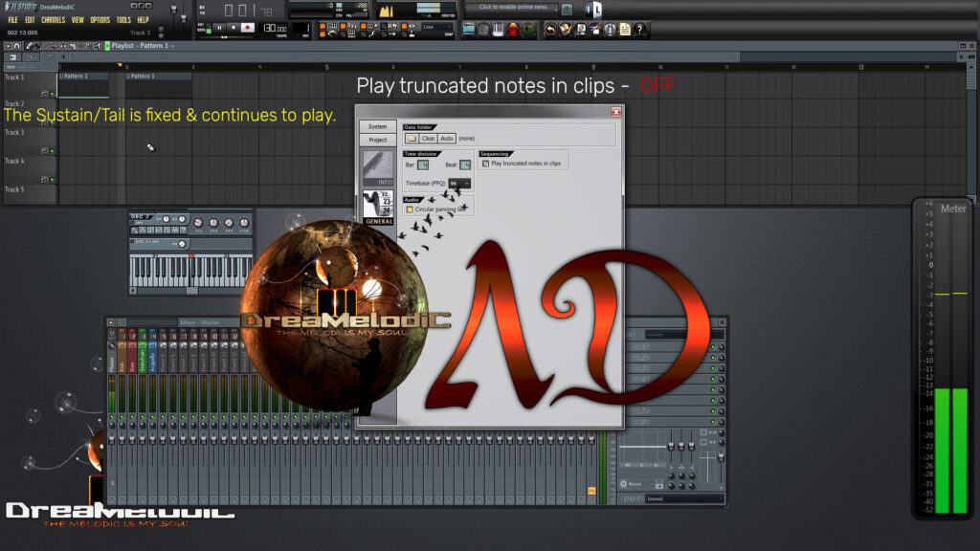Click the Beat time division field

465,165
